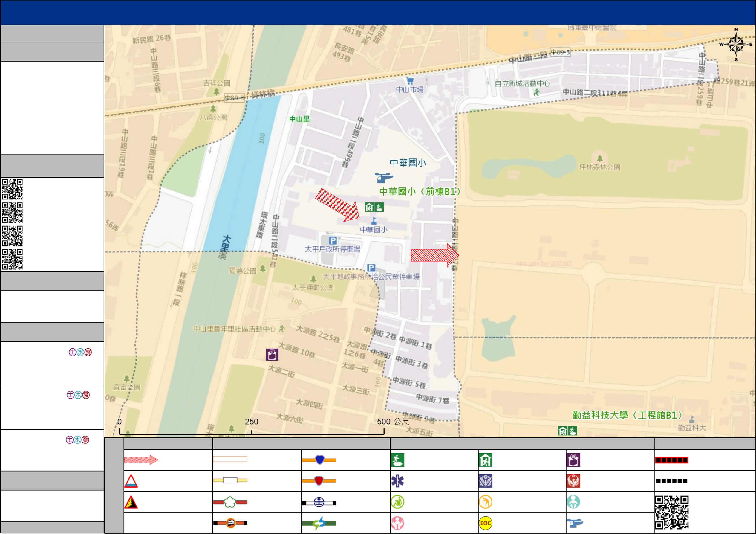Click the blue star-of-life medical legend icon
This screenshot has width=756, height=534.
tap(397, 481)
